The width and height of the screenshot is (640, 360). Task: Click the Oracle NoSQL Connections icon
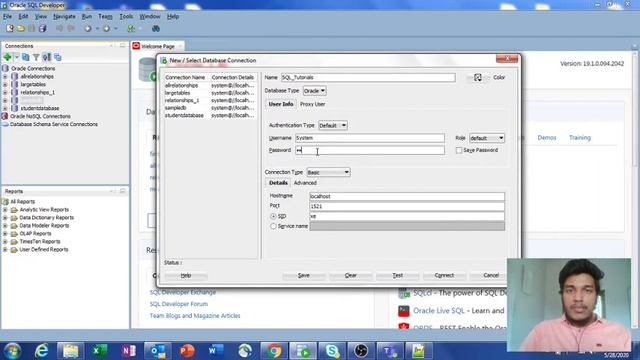(5, 116)
